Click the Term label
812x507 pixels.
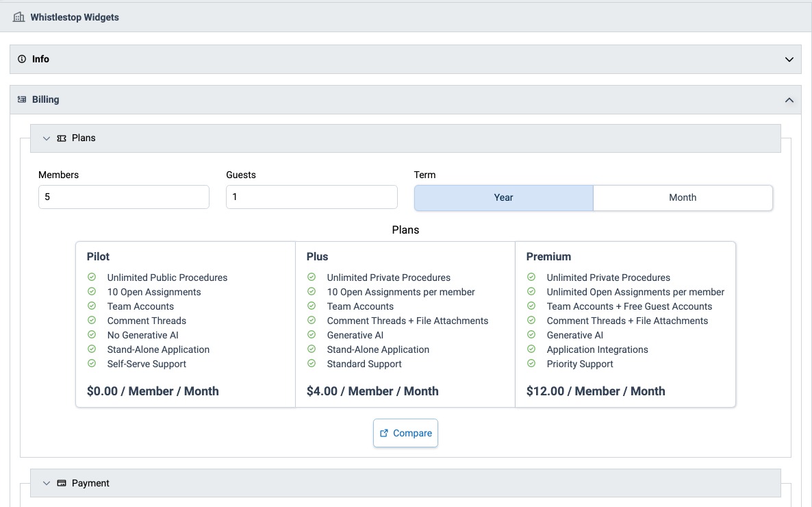424,175
